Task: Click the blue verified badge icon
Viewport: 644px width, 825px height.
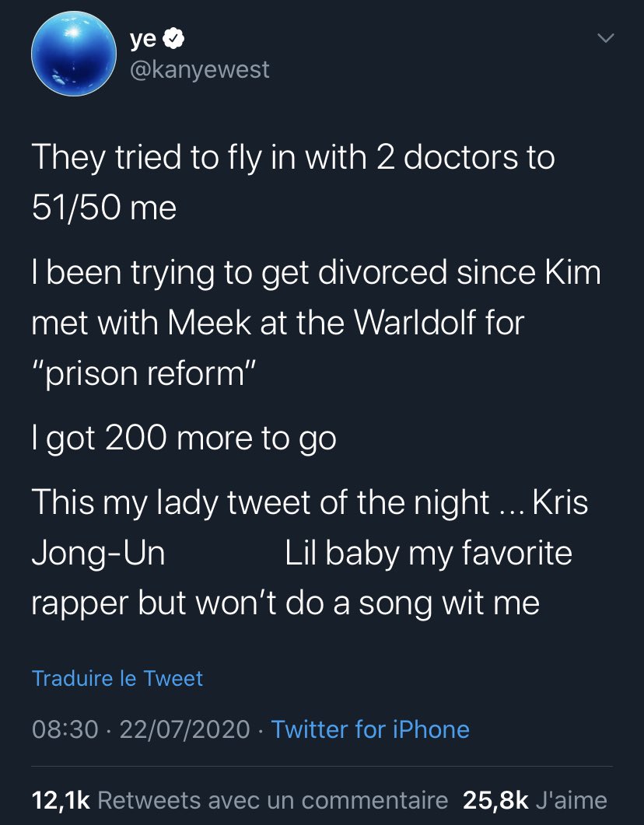Action: pos(174,37)
